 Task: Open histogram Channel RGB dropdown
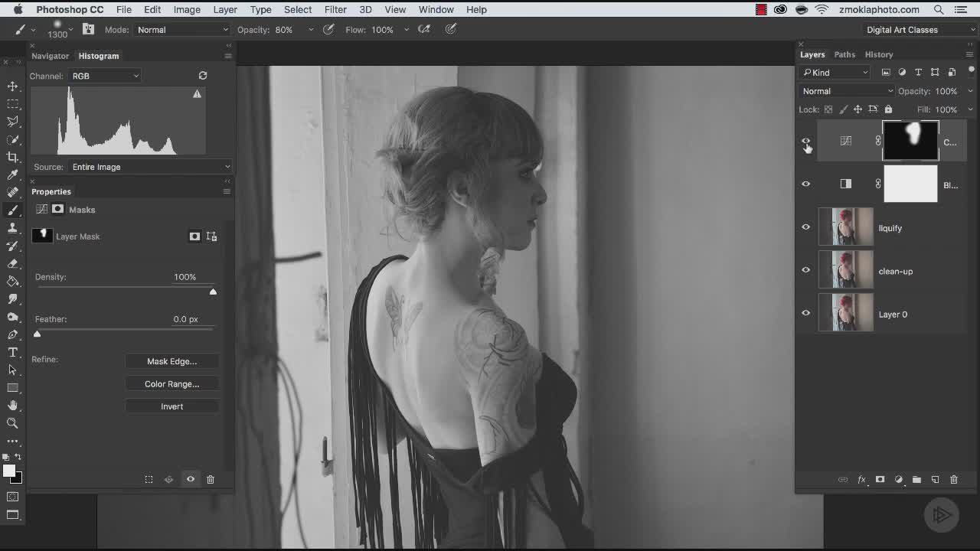point(105,76)
